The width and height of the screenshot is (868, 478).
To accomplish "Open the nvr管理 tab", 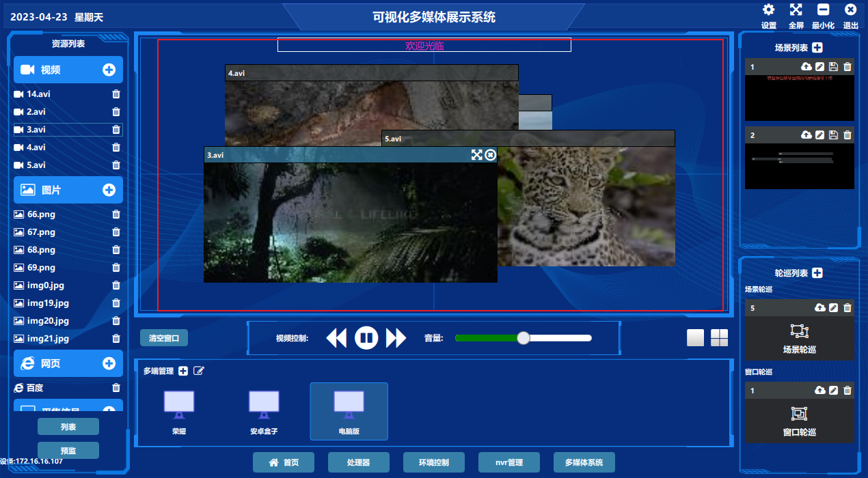I will (509, 462).
